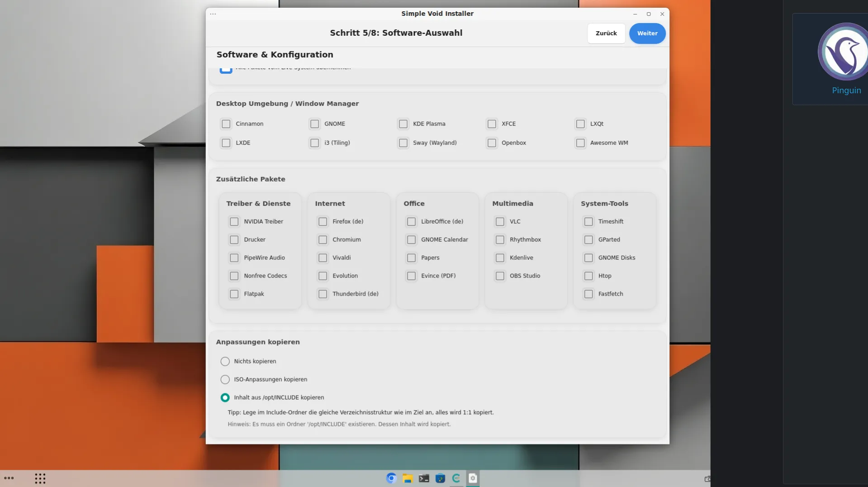The width and height of the screenshot is (868, 487).
Task: Open the file manager from the taskbar
Action: click(408, 478)
